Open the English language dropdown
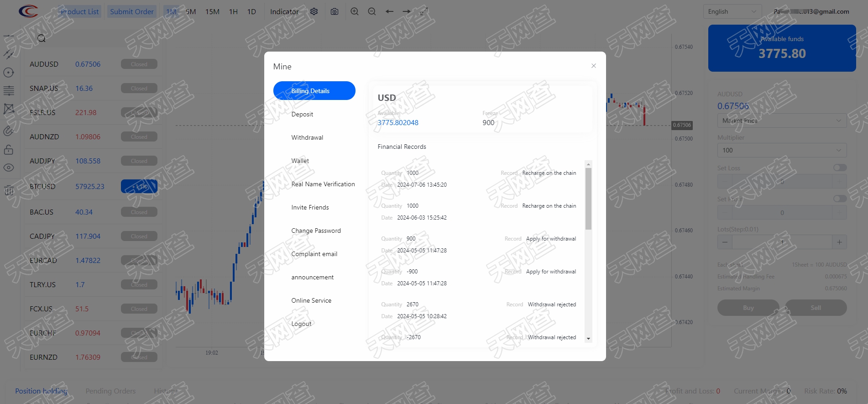Screen dimensions: 868x404 (x=732, y=11)
